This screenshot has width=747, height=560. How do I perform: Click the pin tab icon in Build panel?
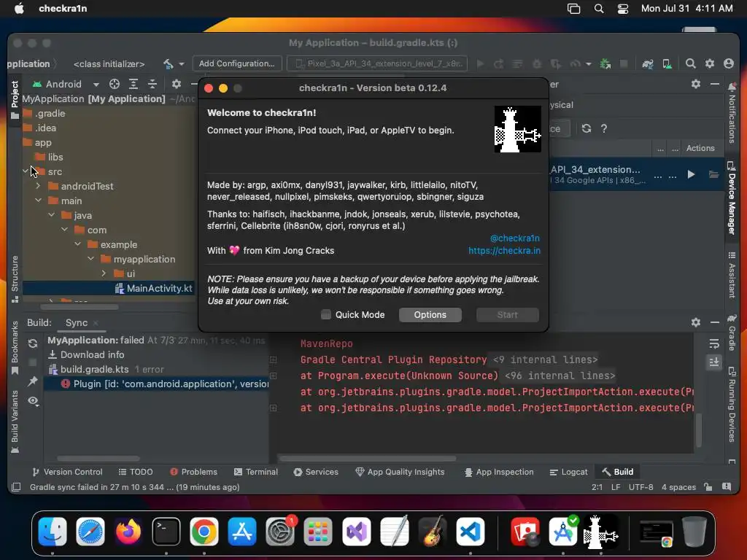tap(33, 381)
